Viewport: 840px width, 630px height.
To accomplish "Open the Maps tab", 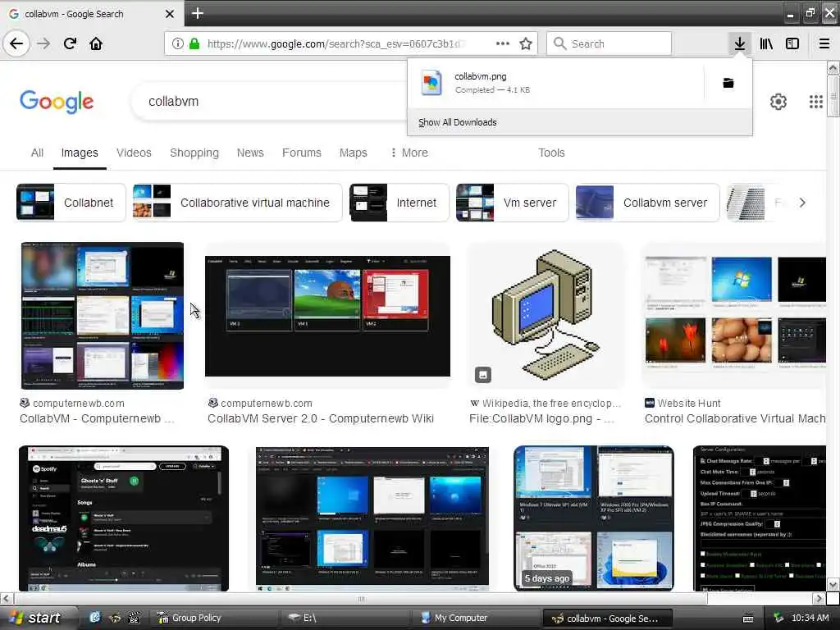I will coord(353,153).
